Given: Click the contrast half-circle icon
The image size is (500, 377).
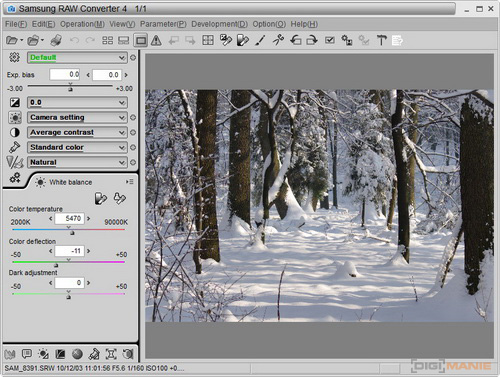Looking at the screenshot, I should point(15,132).
